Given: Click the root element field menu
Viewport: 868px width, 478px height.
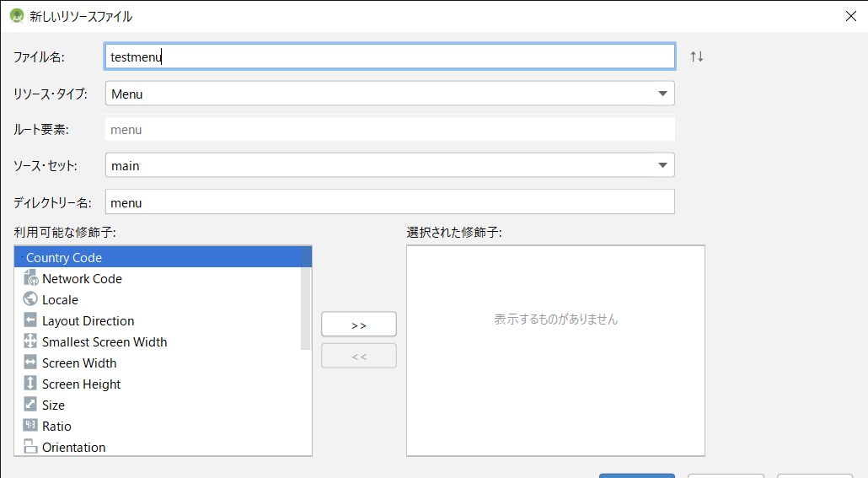Looking at the screenshot, I should [389, 129].
